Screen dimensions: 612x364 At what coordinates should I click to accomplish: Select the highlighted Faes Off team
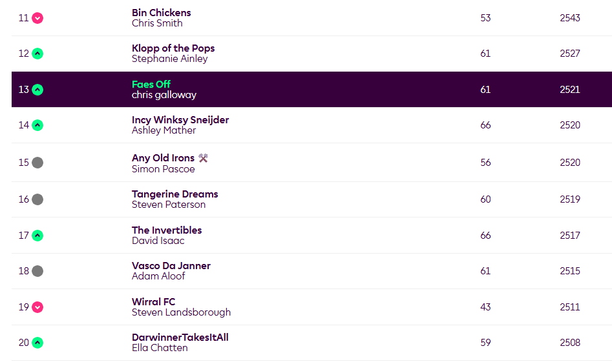tap(151, 85)
